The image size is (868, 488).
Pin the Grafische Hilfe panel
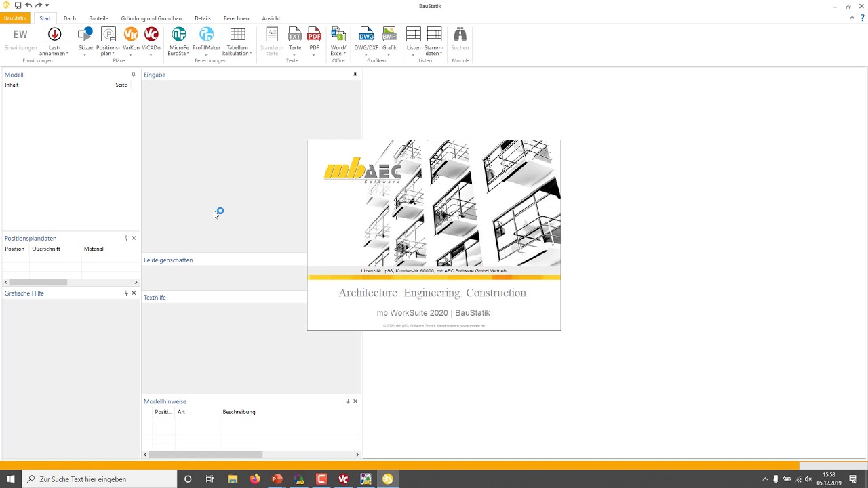point(126,293)
